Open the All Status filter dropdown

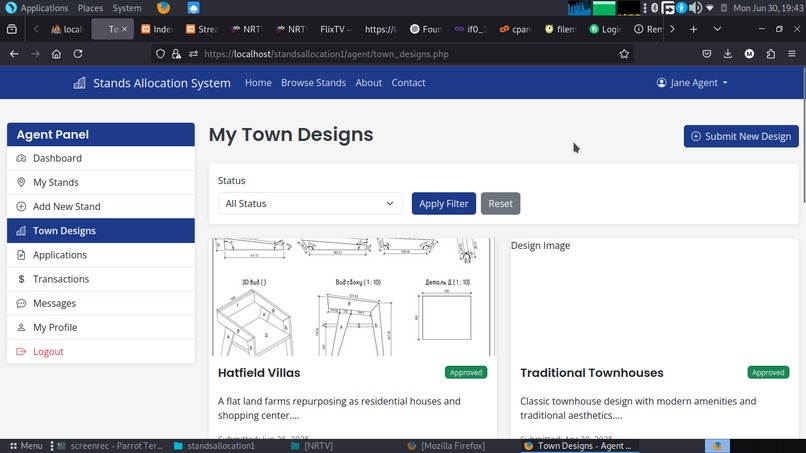point(310,204)
